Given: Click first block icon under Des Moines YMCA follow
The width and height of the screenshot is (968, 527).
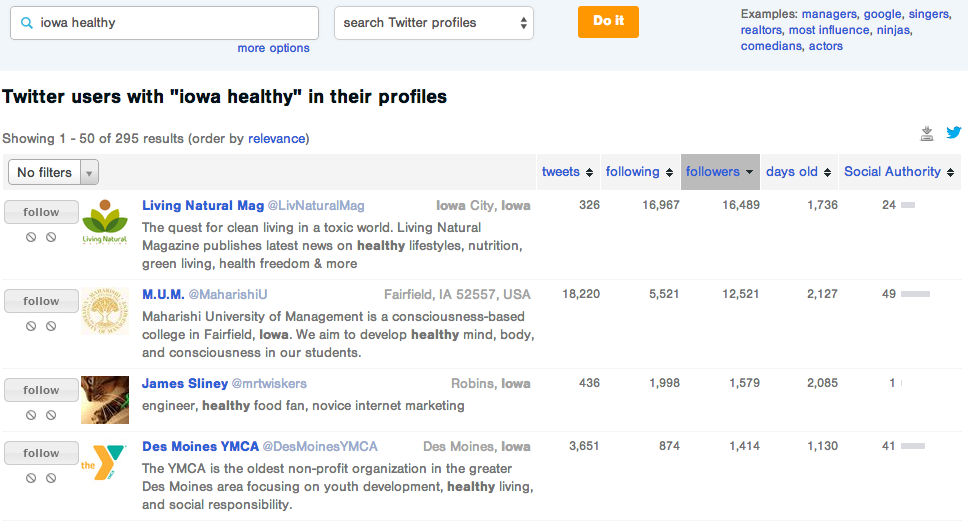Looking at the screenshot, I should (x=31, y=478).
